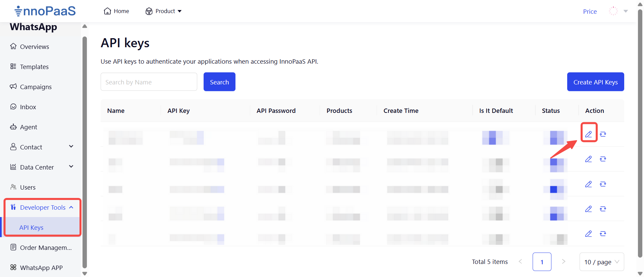
Task: Click the Templates list icon
Action: (x=13, y=66)
